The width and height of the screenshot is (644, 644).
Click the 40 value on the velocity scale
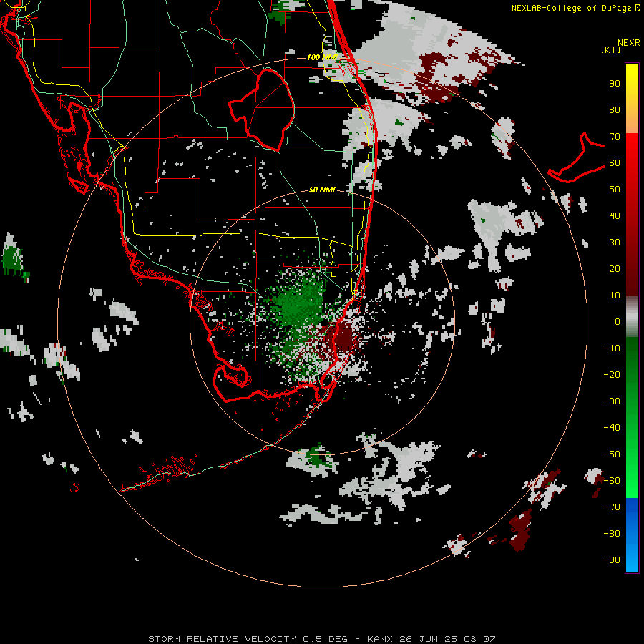[x=615, y=216]
